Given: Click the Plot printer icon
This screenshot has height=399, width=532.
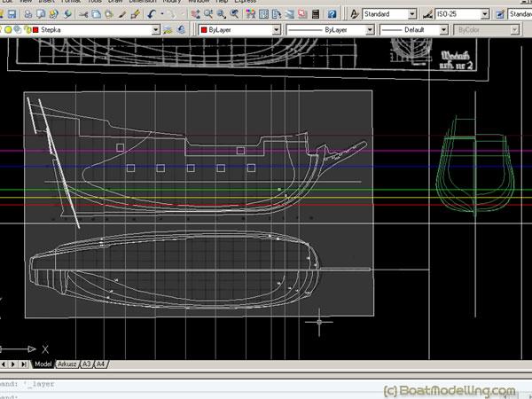Looking at the screenshot, I should [28, 14].
